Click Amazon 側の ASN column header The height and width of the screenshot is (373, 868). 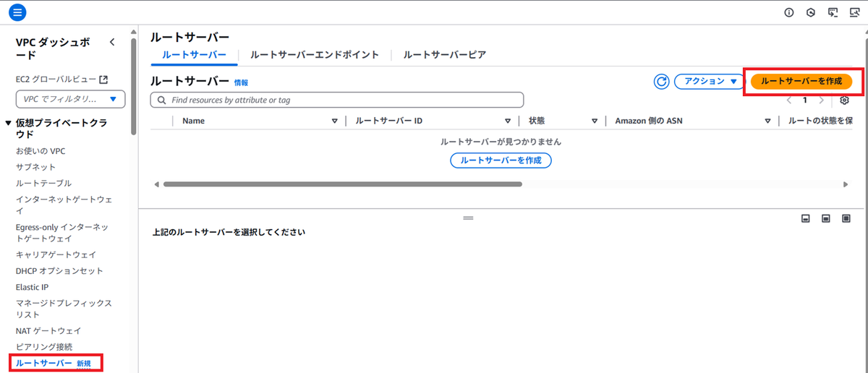648,121
